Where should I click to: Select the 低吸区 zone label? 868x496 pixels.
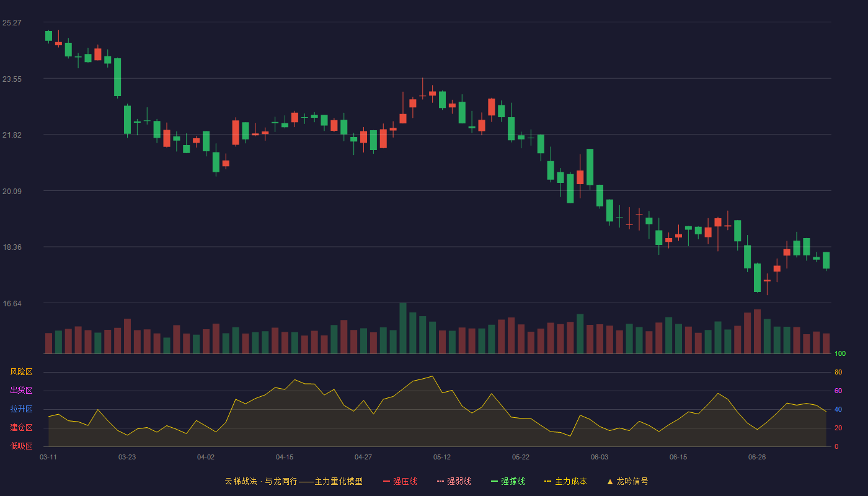[x=21, y=446]
